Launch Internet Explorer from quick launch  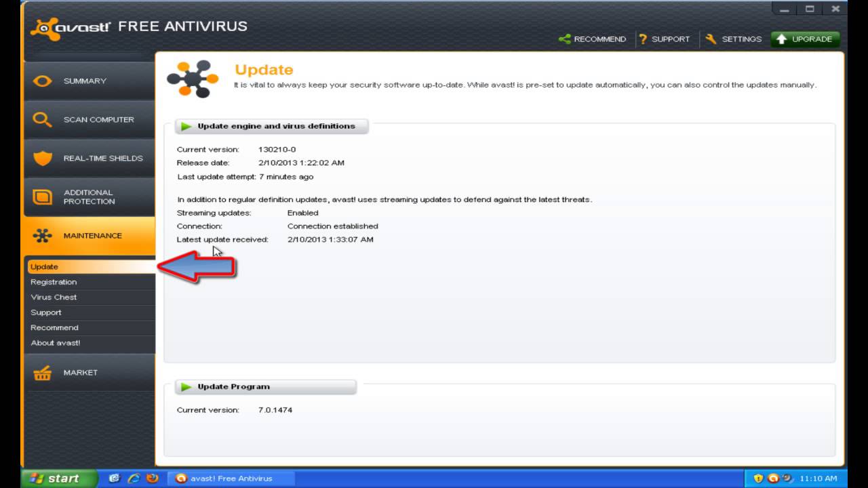[x=134, y=478]
